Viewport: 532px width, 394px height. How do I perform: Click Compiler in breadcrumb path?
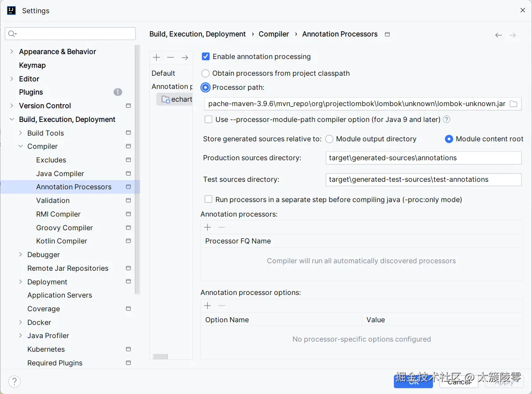273,34
